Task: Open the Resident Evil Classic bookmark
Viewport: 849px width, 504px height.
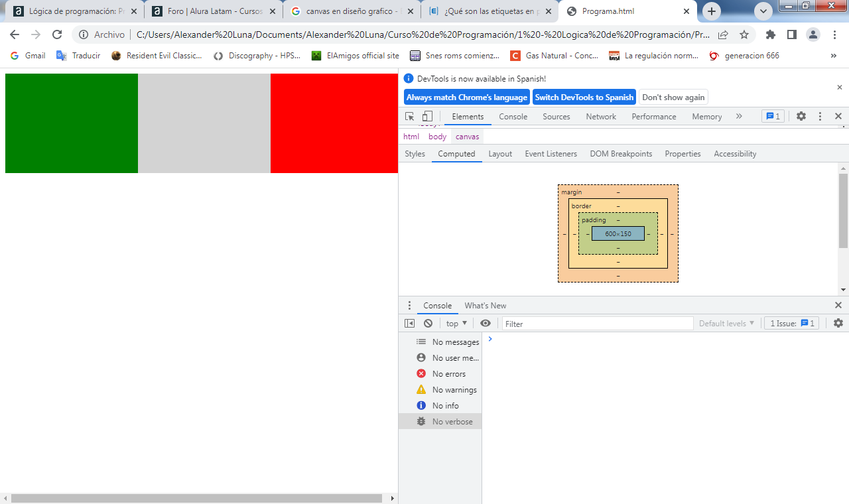Action: 157,56
